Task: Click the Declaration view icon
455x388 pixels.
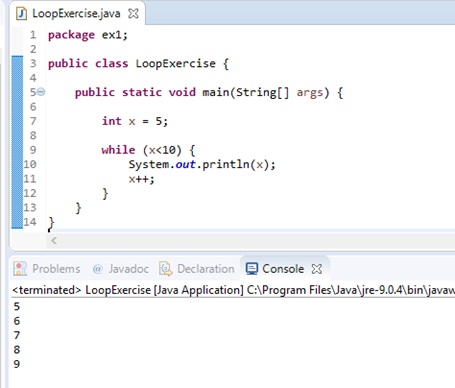Action: (166, 269)
